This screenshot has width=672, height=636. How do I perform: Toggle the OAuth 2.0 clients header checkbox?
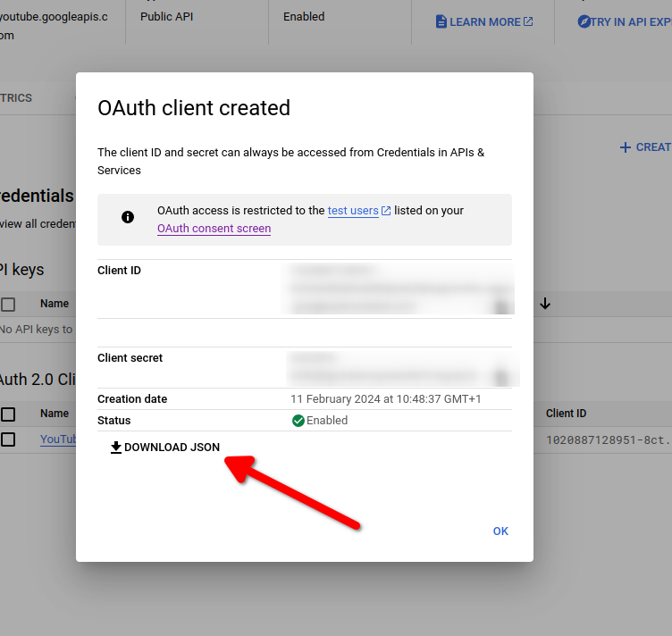pyautogui.click(x=8, y=414)
